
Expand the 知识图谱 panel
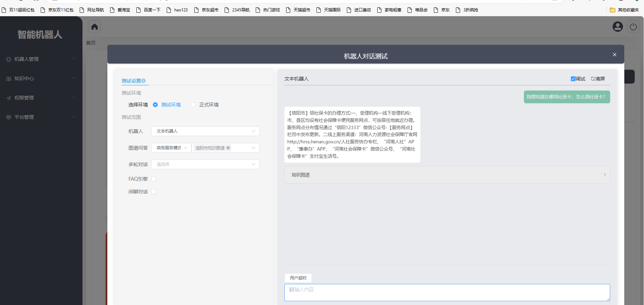pos(447,175)
